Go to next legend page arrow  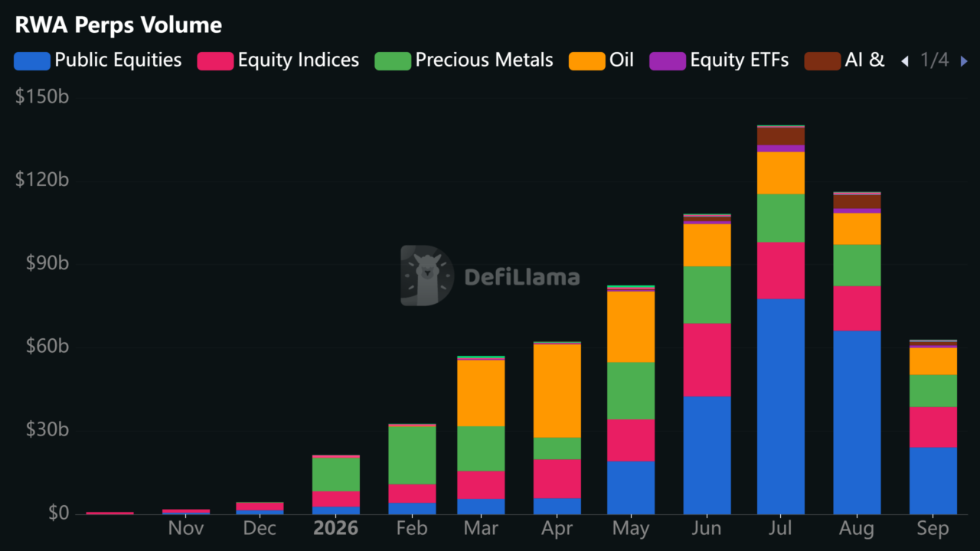pos(964,60)
